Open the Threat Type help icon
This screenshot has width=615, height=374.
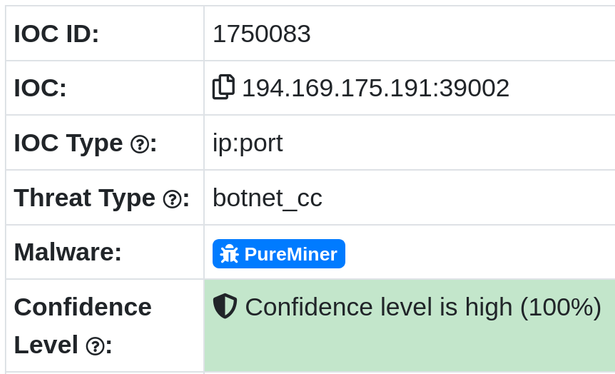tap(172, 199)
